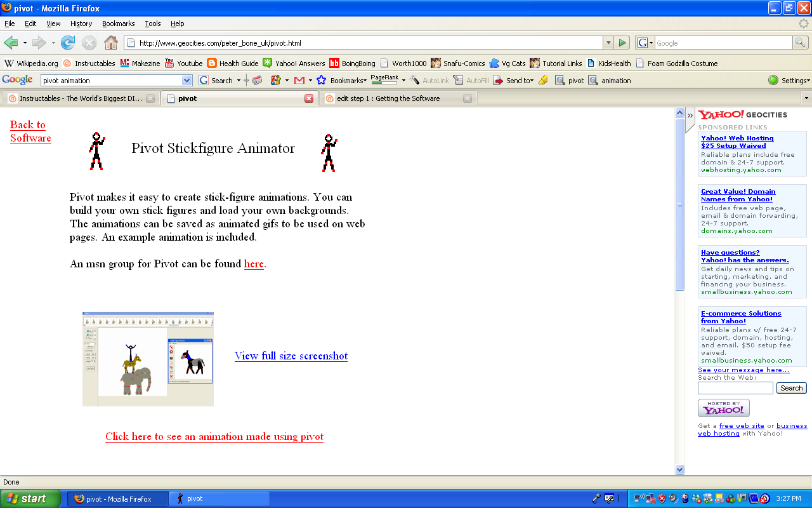
Task: Click the 'Search the Web' input field
Action: (735, 388)
